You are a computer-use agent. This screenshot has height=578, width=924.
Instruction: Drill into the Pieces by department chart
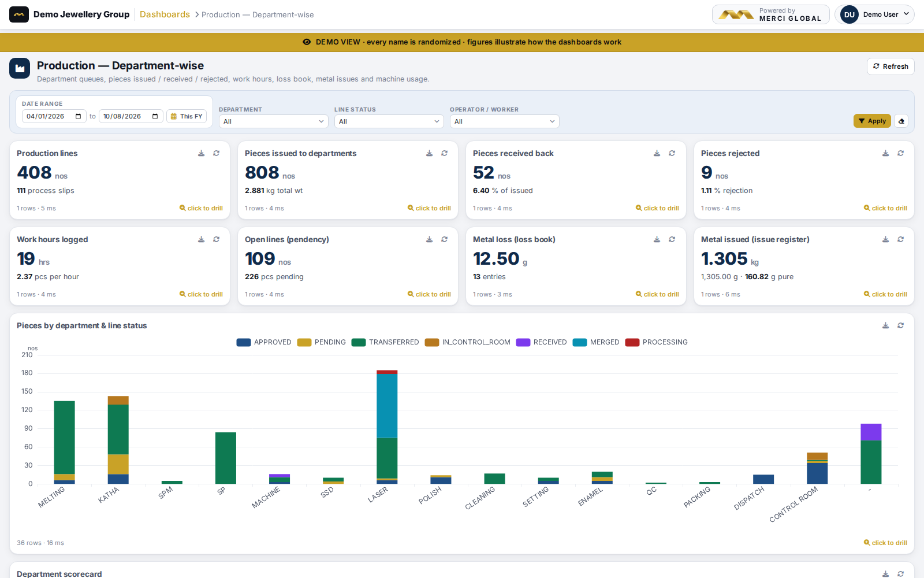coord(885,543)
